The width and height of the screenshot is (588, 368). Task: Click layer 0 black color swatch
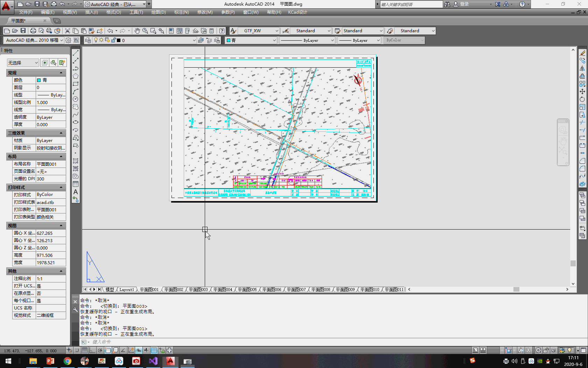[119, 40]
